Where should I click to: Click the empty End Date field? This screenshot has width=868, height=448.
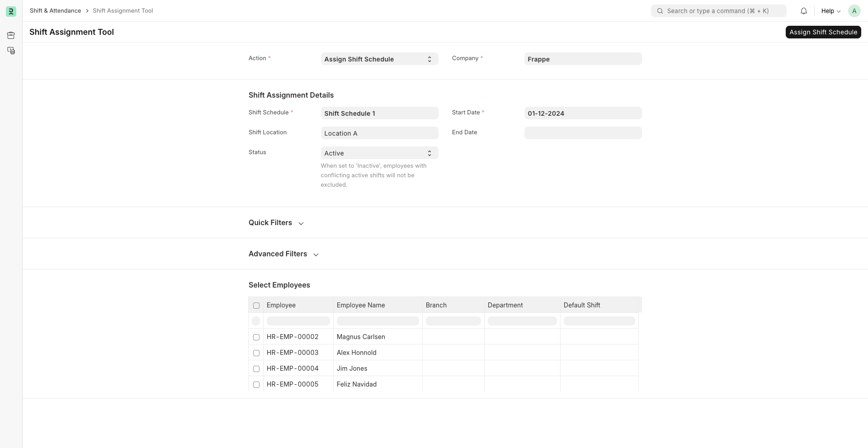pyautogui.click(x=582, y=132)
